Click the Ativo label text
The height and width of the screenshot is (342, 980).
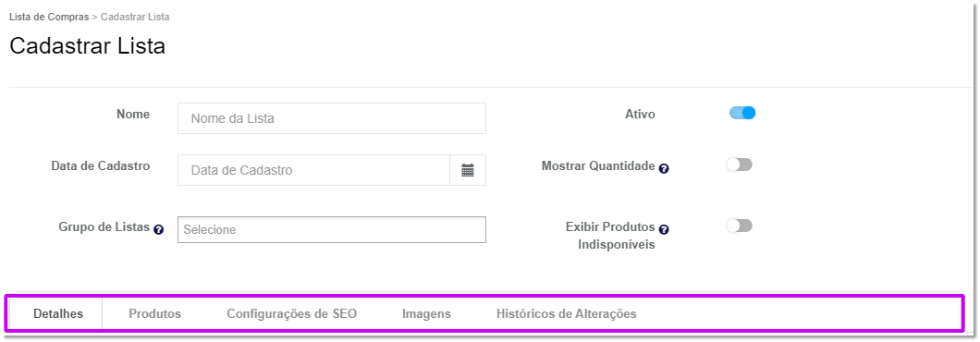point(640,115)
